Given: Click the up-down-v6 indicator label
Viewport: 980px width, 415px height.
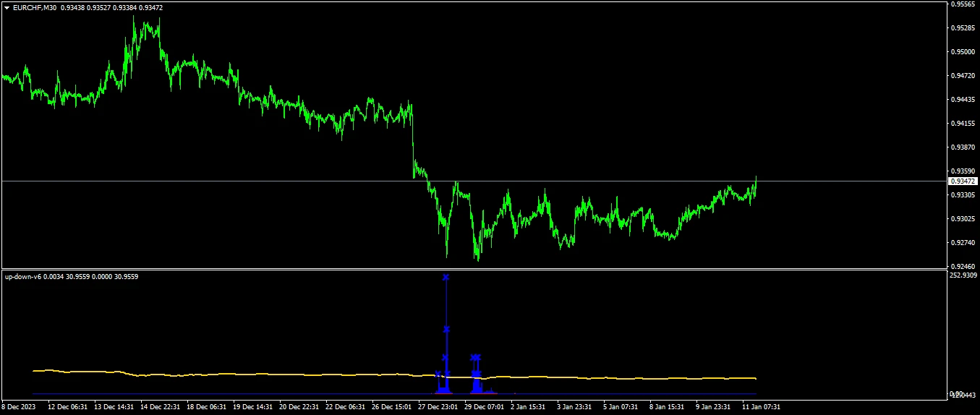Looking at the screenshot, I should click(x=23, y=276).
